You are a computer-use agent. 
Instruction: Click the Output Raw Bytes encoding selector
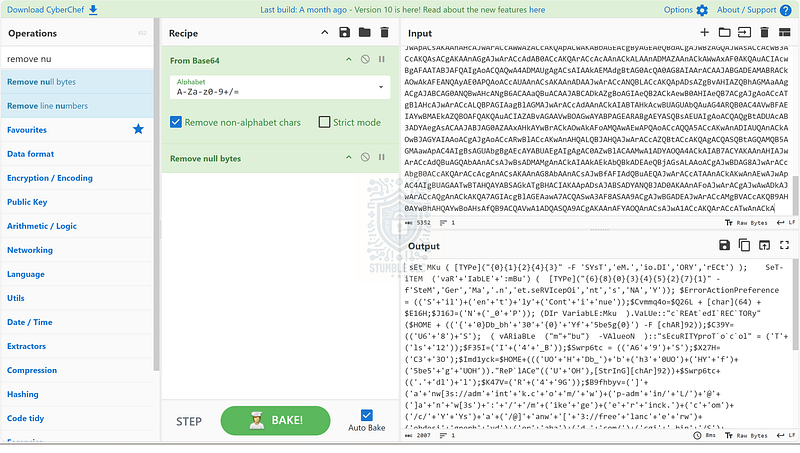coord(746,436)
